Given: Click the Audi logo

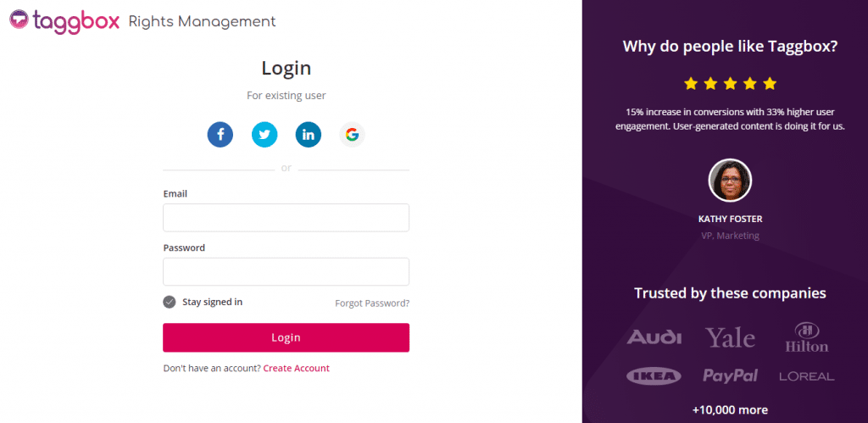Looking at the screenshot, I should pos(654,337).
